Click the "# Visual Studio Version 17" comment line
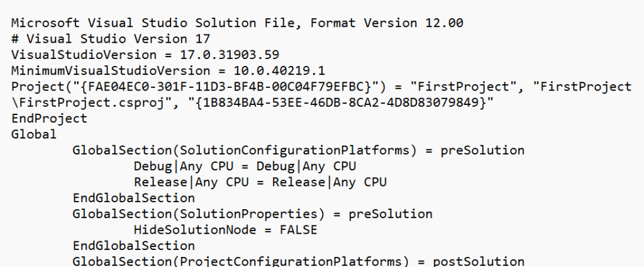The height and width of the screenshot is (267, 644). 111,39
